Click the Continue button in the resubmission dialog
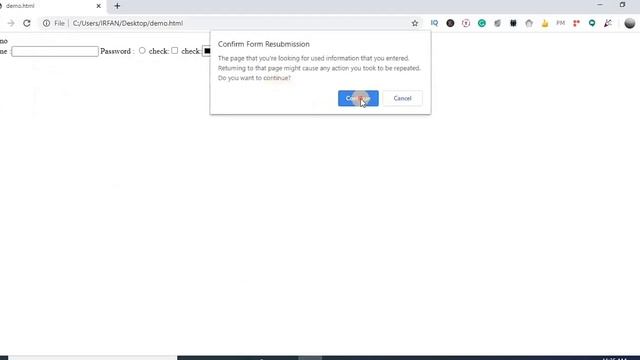 coord(358,98)
